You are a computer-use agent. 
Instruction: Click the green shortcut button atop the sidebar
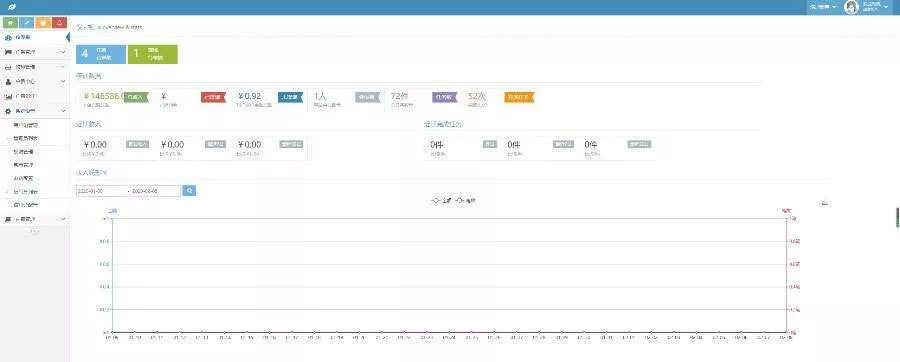11,23
